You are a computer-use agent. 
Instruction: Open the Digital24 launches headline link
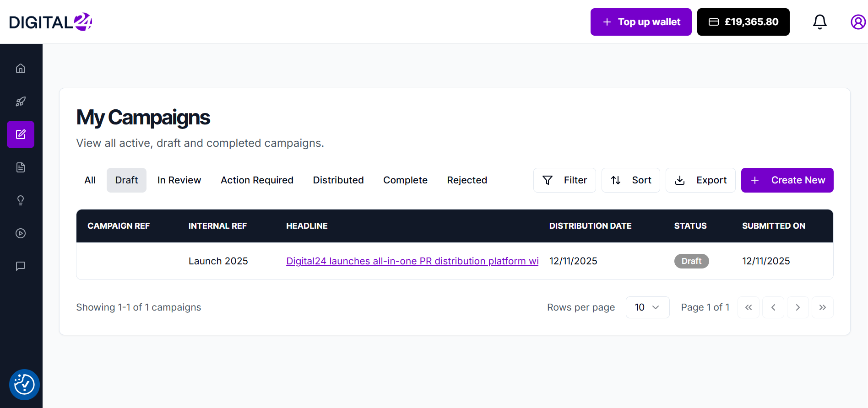tap(412, 261)
